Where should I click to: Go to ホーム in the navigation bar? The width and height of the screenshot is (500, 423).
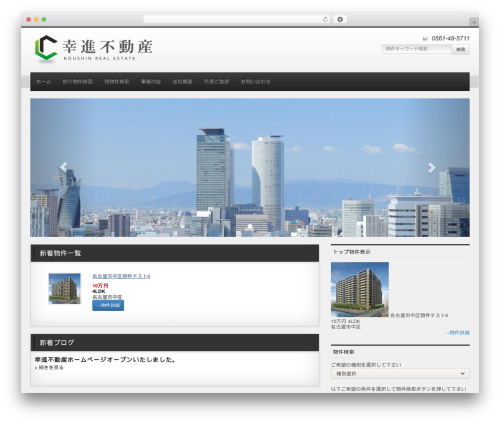(x=44, y=82)
